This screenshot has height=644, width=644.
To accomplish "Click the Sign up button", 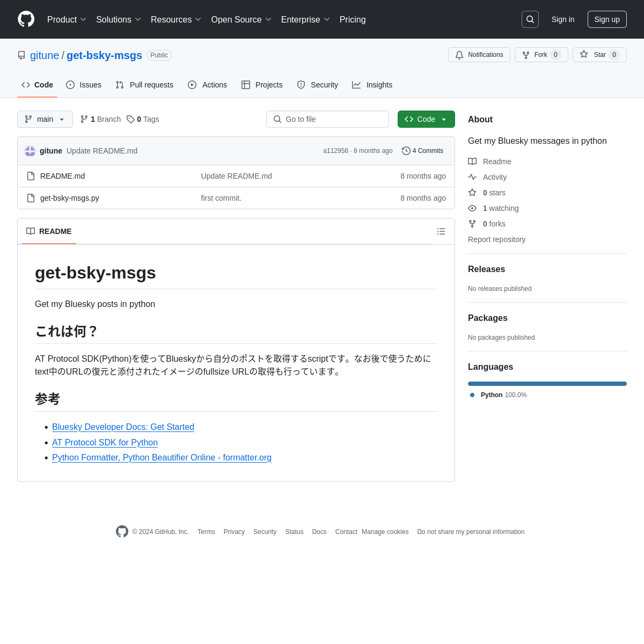I will [607, 19].
